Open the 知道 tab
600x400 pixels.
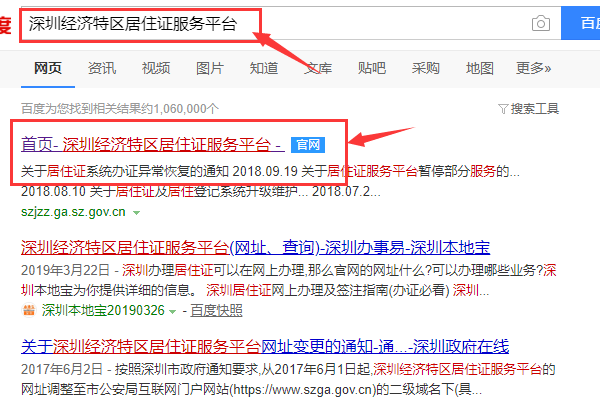264,68
